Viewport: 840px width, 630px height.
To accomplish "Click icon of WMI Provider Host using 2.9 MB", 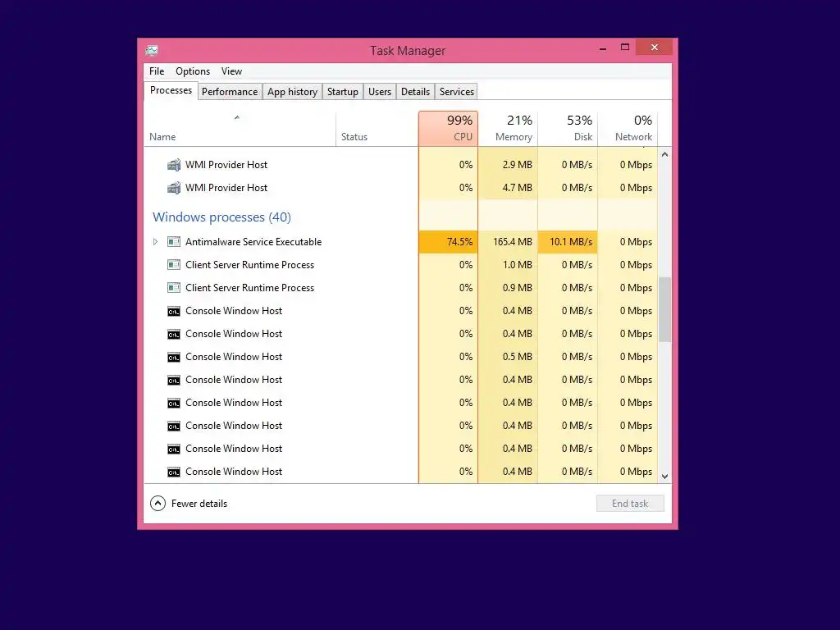I will (174, 165).
